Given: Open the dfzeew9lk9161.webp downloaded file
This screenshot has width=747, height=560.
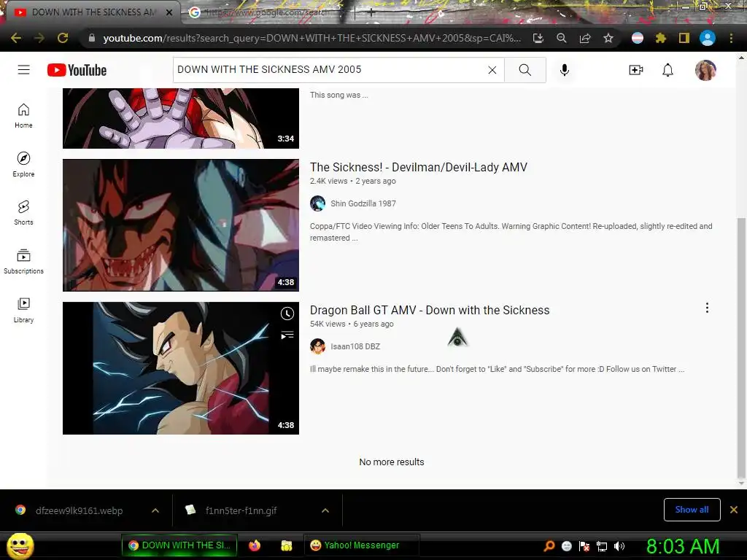Looking at the screenshot, I should [79, 510].
